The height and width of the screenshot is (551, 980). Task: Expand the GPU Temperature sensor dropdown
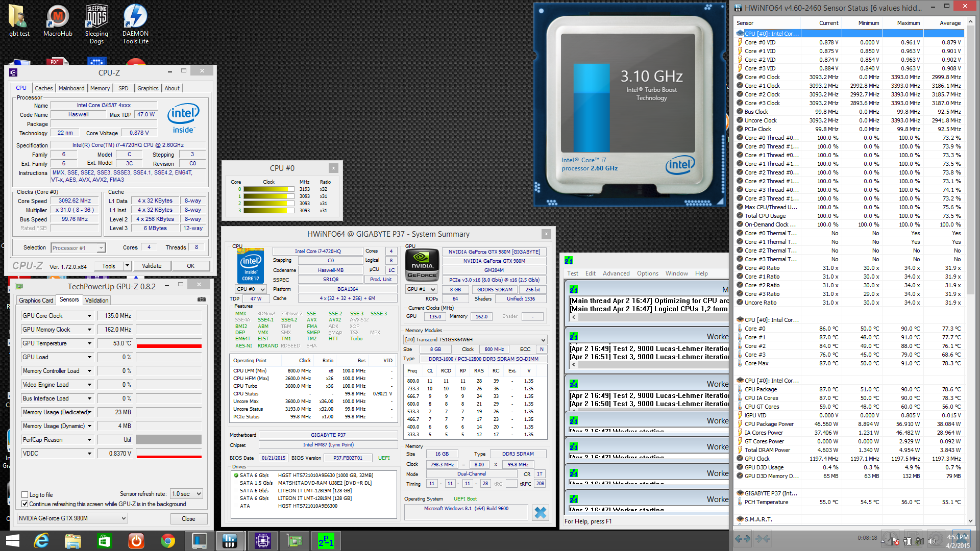coord(89,343)
